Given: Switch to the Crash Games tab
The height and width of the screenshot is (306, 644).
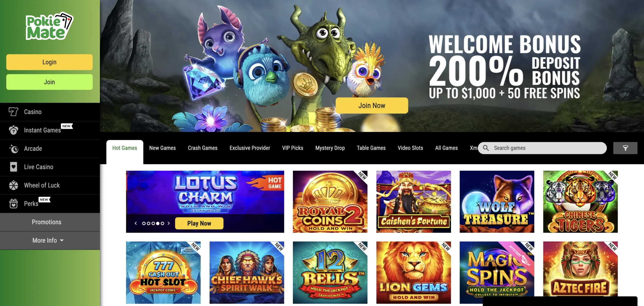Looking at the screenshot, I should click(x=203, y=148).
